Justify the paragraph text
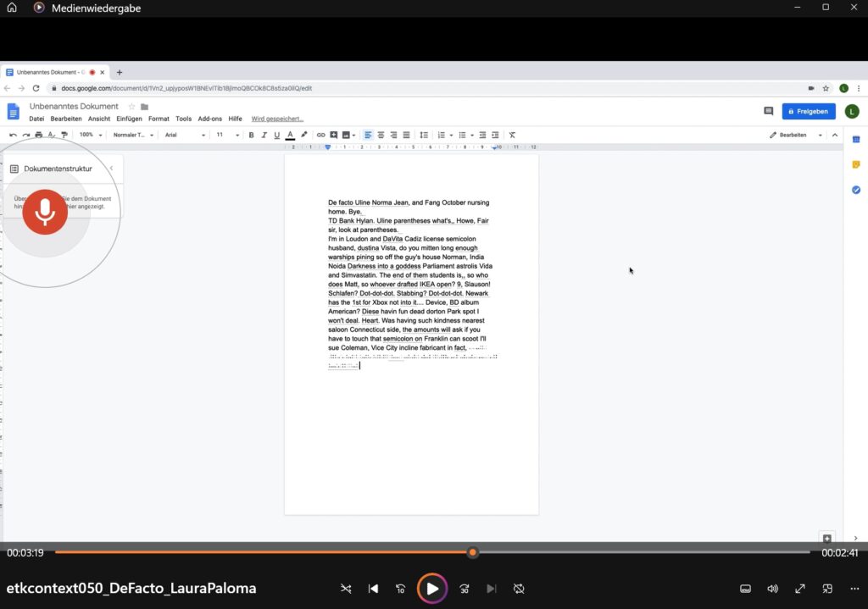 [x=406, y=135]
